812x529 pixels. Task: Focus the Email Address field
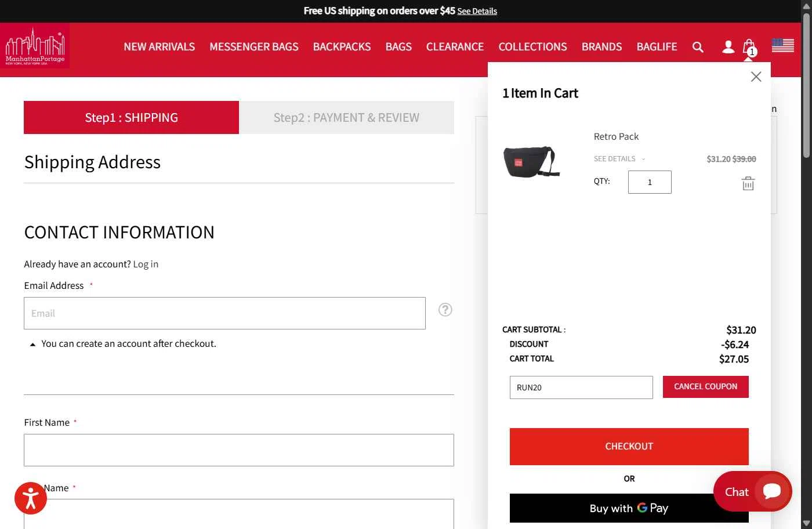[224, 313]
